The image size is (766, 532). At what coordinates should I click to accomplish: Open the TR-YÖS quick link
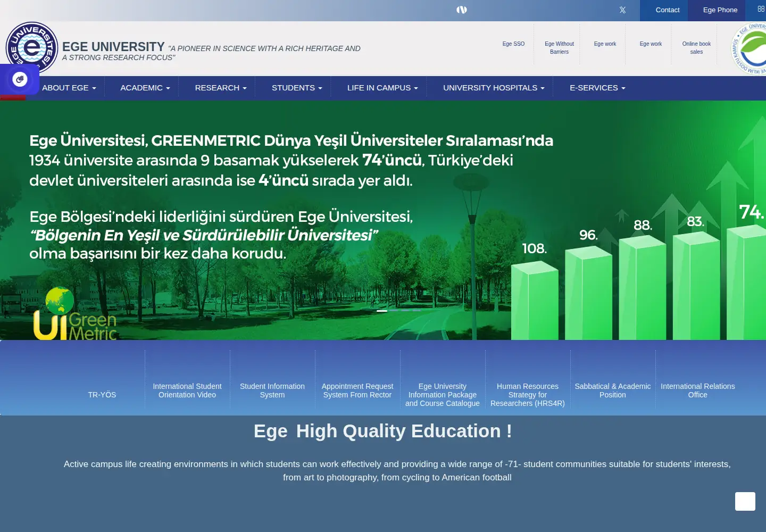click(102, 395)
